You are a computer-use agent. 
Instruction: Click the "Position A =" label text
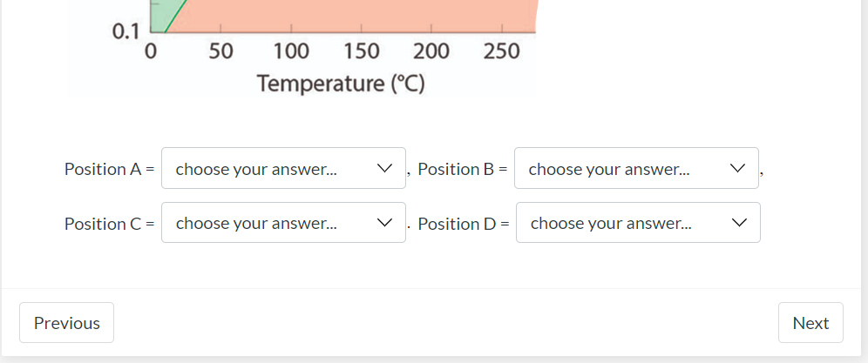pyautogui.click(x=109, y=169)
